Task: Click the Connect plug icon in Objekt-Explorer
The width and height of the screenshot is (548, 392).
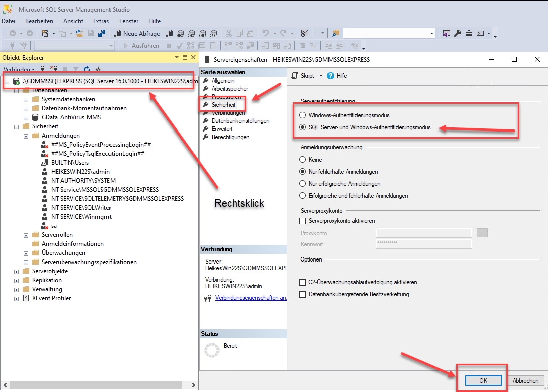Action: 43,69
